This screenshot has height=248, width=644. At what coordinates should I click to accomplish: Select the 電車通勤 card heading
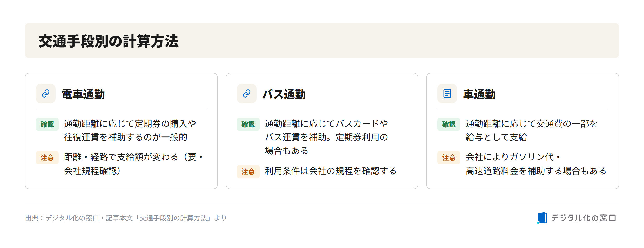pyautogui.click(x=83, y=94)
